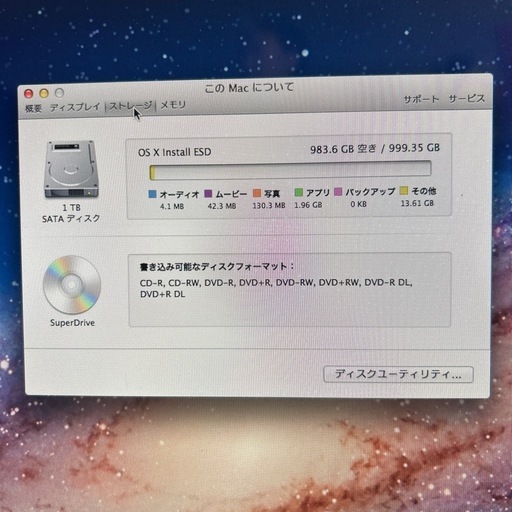Click the バックアップ legend label
Image resolution: width=512 pixels, height=512 pixels.
tap(370, 192)
